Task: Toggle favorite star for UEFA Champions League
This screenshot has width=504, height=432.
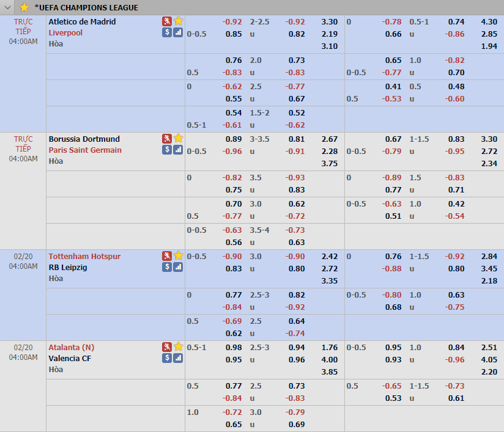Action: 24,7
